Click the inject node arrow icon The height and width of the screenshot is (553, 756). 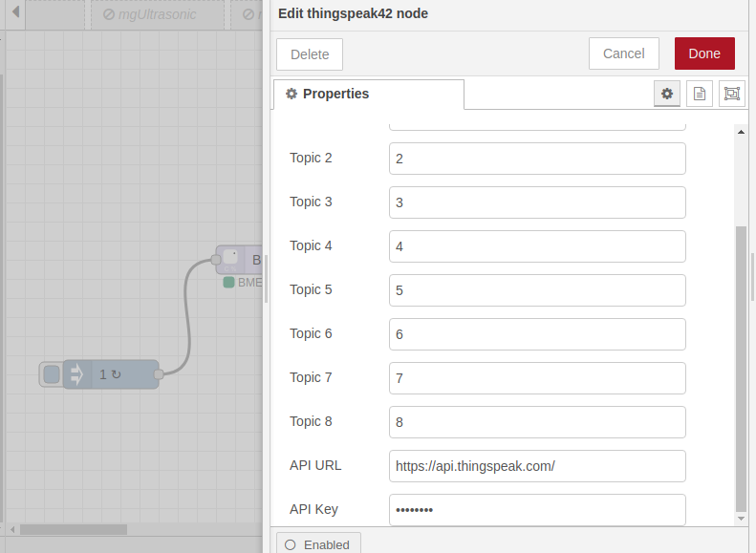tap(77, 374)
